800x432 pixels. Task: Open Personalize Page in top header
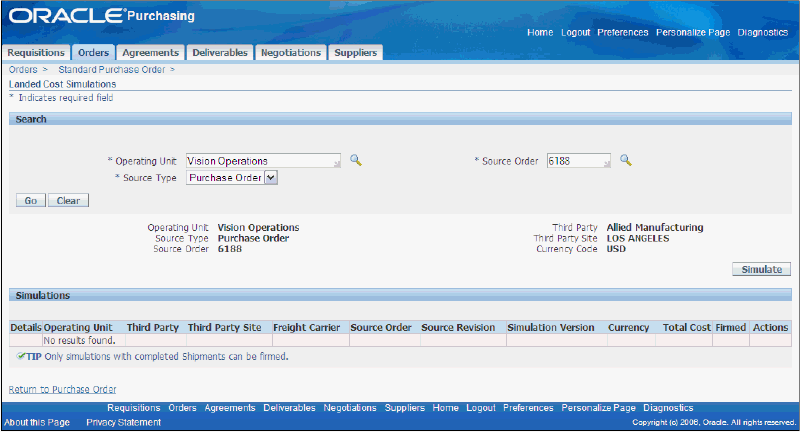pyautogui.click(x=693, y=33)
